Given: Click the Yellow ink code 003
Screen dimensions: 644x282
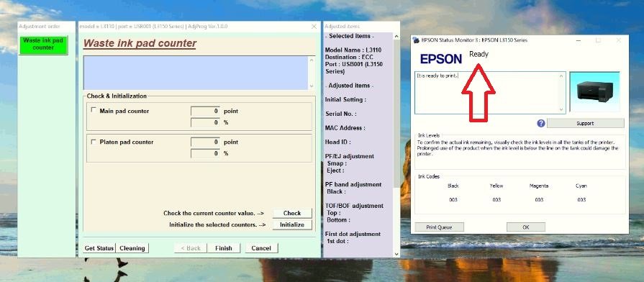Looking at the screenshot, I should (496, 200).
